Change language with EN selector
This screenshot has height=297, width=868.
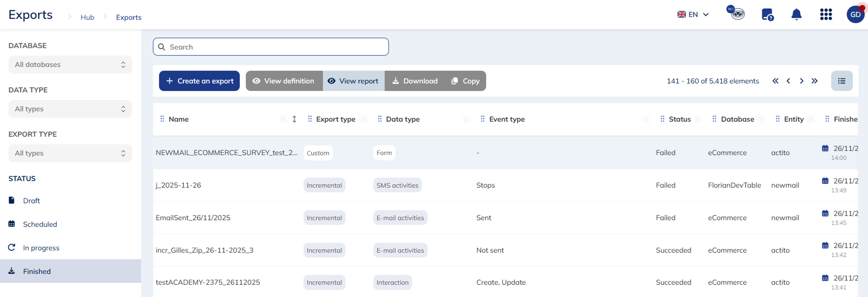coord(693,14)
